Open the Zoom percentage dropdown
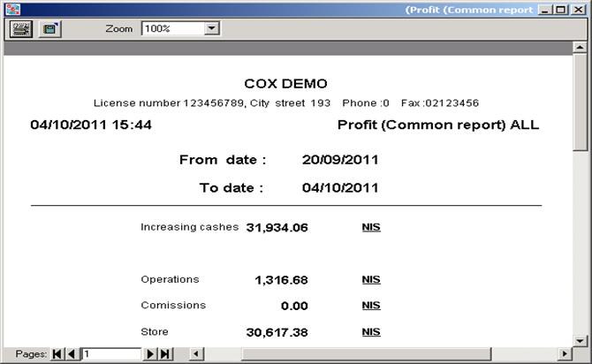Screen dimensions: 592x364 tap(211, 28)
